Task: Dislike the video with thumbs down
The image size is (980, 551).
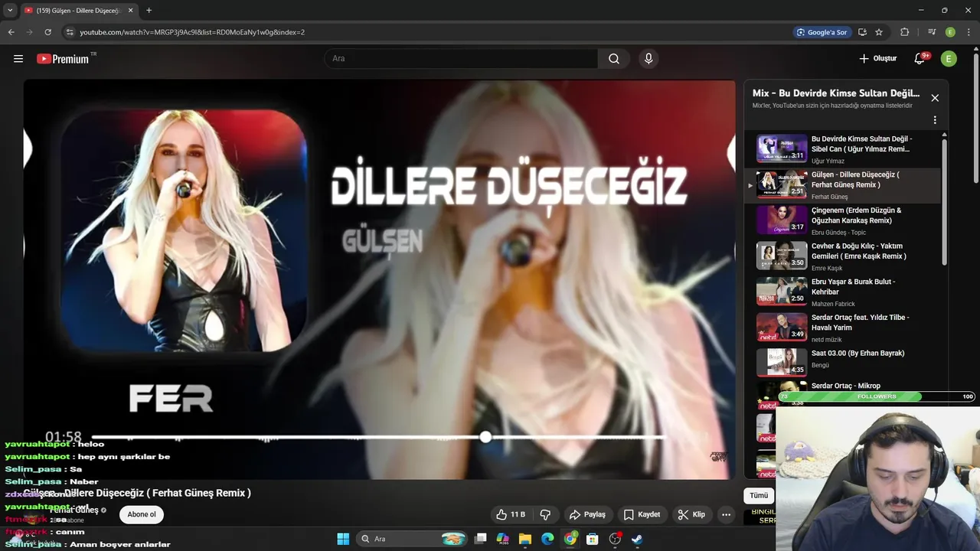Action: pyautogui.click(x=546, y=514)
